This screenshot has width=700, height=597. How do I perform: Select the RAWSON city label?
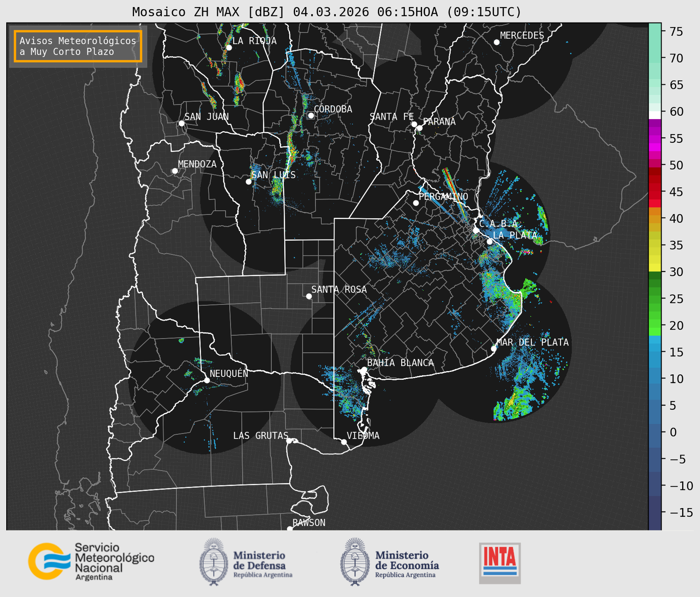point(309,523)
